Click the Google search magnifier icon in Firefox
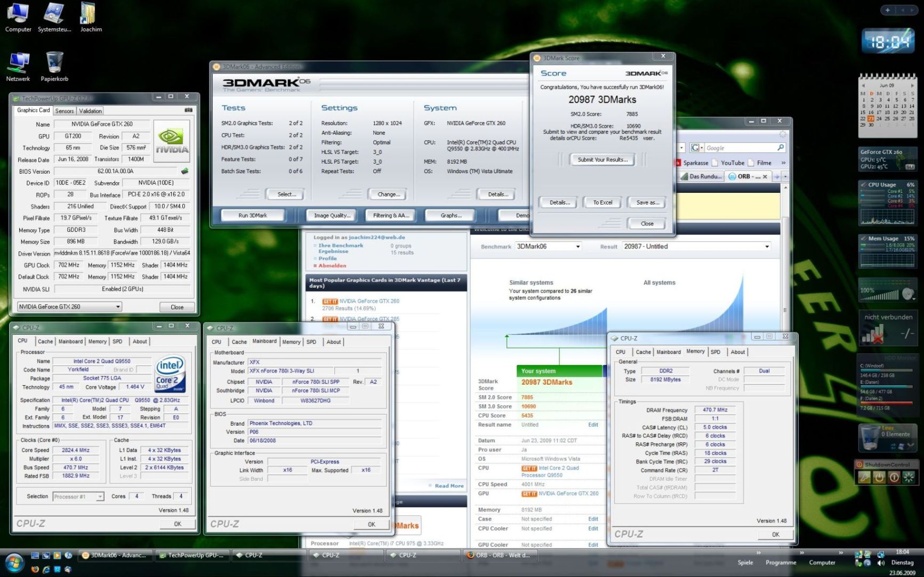The image size is (924, 577). pos(781,148)
